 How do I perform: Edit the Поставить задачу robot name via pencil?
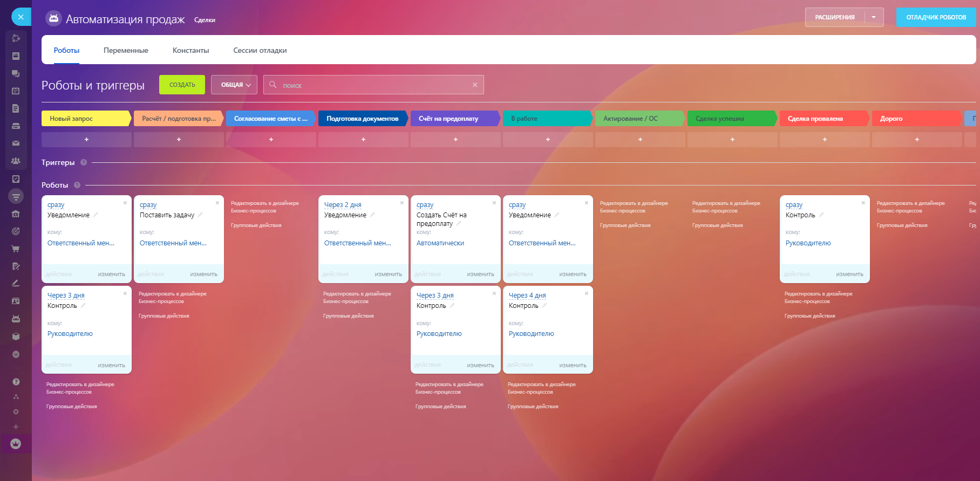[200, 215]
